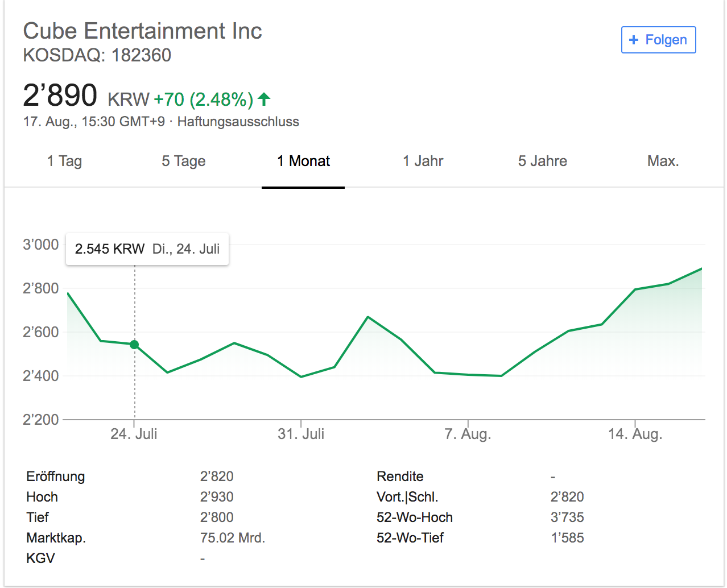The height and width of the screenshot is (588, 727).
Task: Click the +70 (2.48%) change value
Action: 204,100
